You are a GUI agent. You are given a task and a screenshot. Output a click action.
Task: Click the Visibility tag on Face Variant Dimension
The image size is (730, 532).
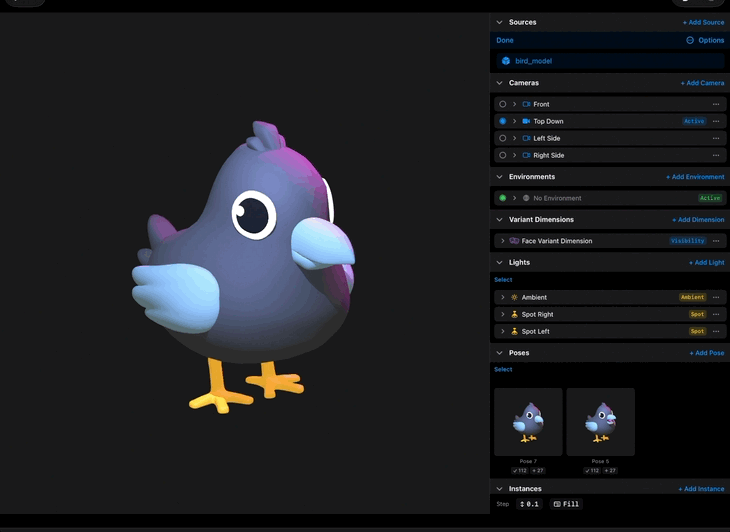(x=688, y=241)
